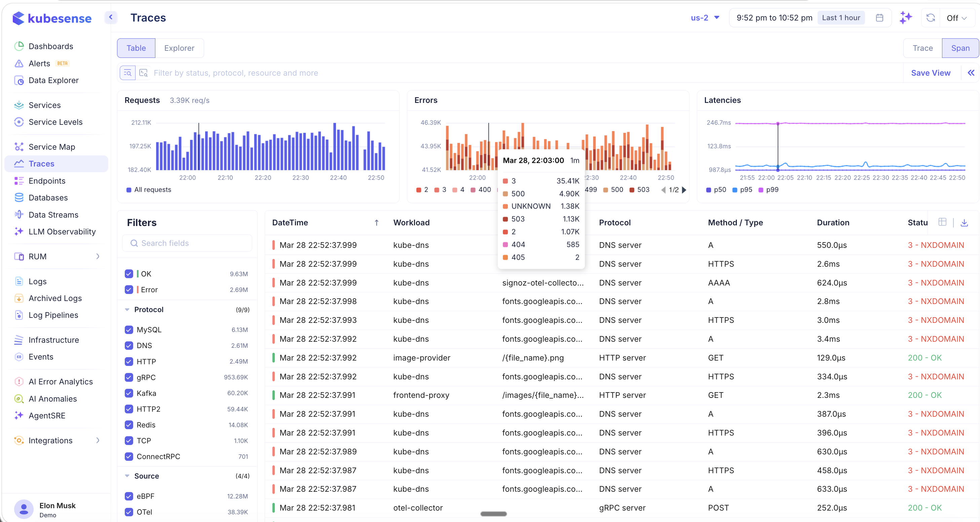Collapse the sidebar with chevron button

point(111,17)
